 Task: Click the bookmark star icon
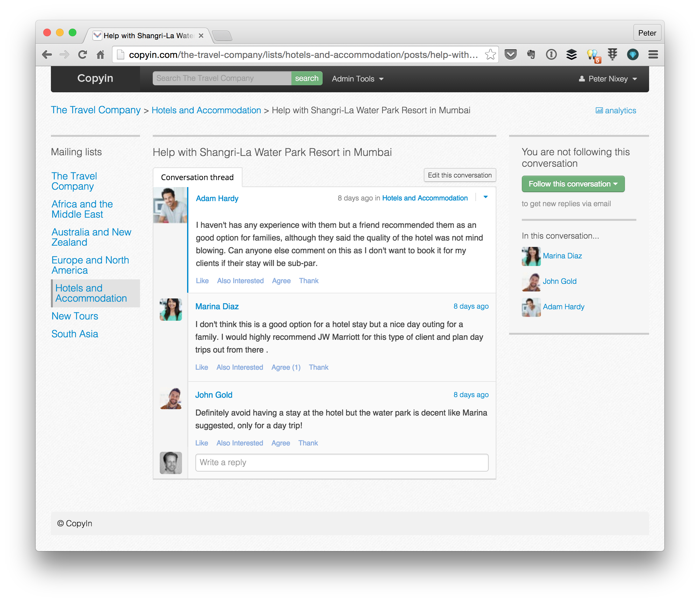(x=490, y=55)
